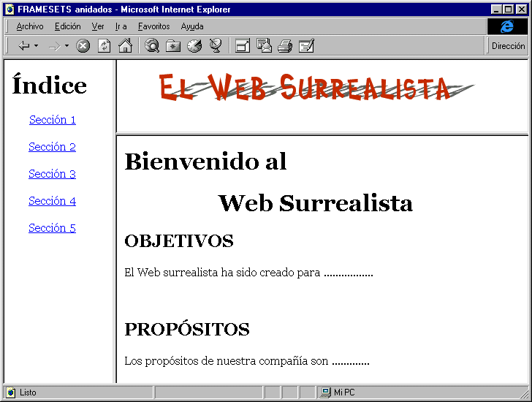
Task: Open the Search toolbar icon
Action: pos(152,46)
